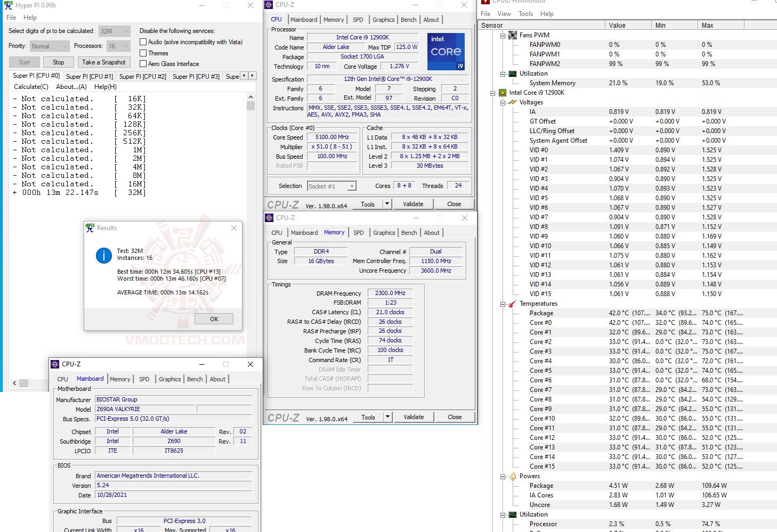Tick the Themes checkbox

point(143,53)
